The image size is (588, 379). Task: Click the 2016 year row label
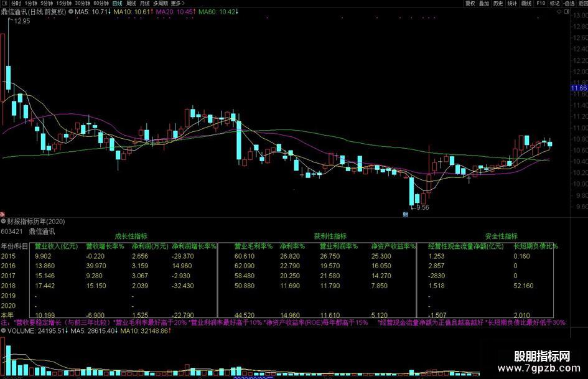[x=8, y=266]
